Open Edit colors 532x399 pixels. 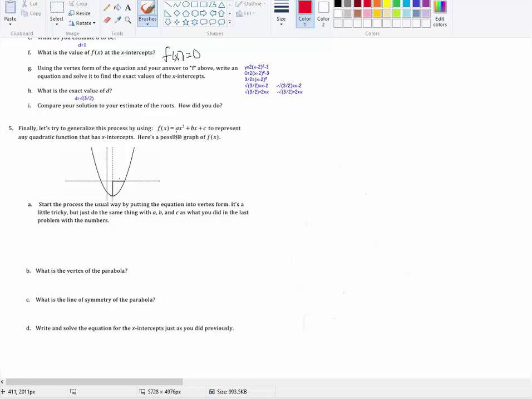[440, 13]
